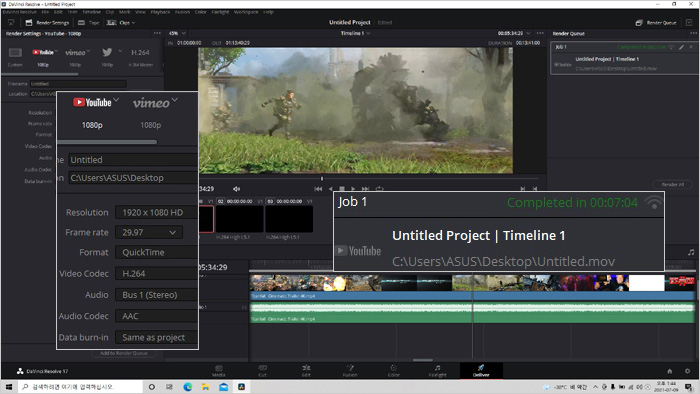Open the Fairlight menu in menu bar
Image resolution: width=700 pixels, height=394 pixels.
[220, 12]
